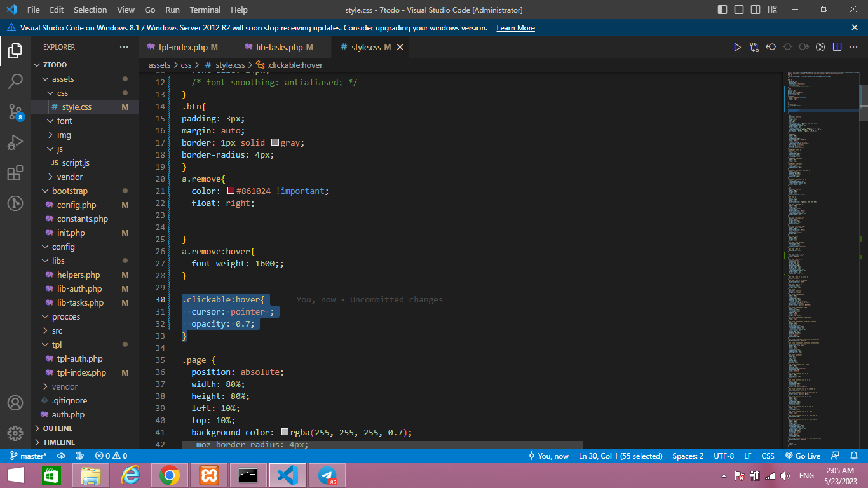Close the style.css tab
Screen dimensions: 868x488
tap(400, 47)
